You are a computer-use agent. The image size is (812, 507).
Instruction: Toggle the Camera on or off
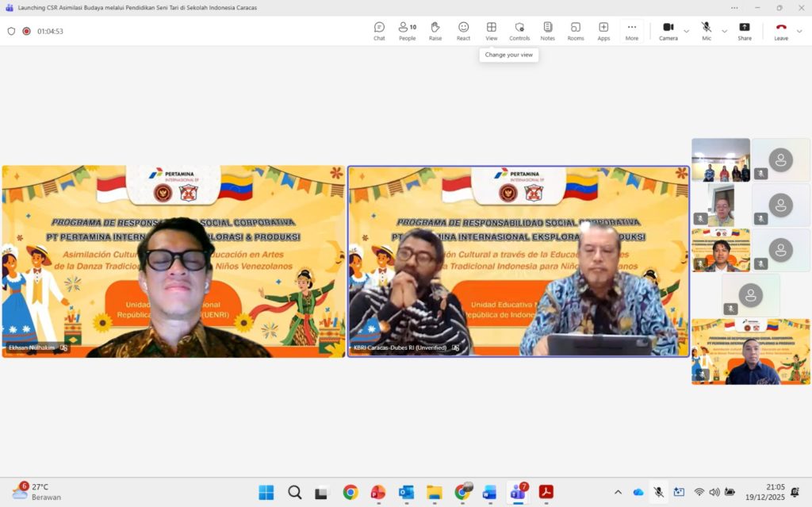click(668, 31)
